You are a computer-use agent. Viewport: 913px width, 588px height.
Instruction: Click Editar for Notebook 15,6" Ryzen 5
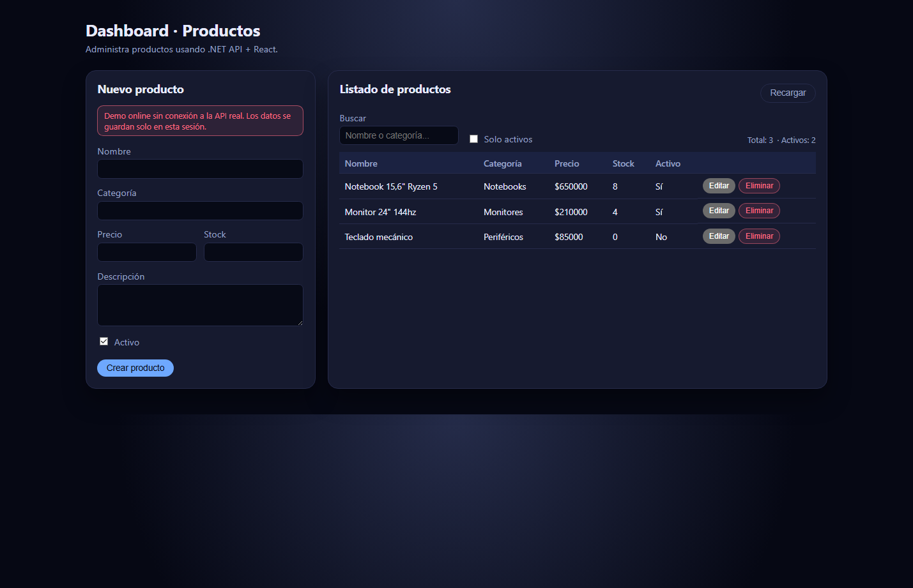point(718,186)
